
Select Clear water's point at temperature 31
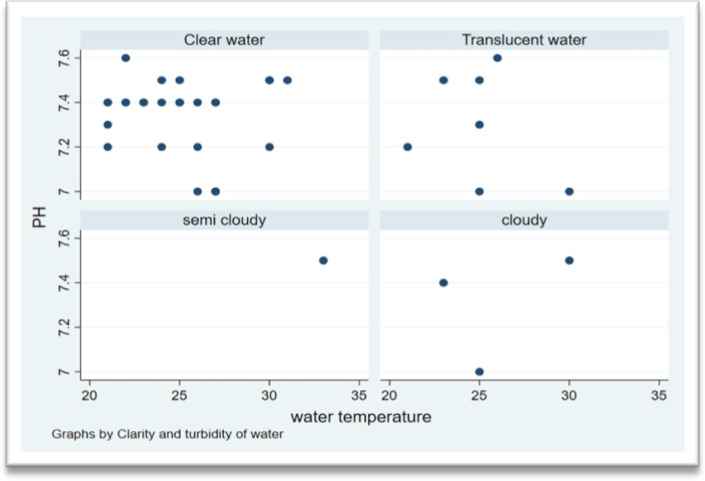(x=287, y=80)
